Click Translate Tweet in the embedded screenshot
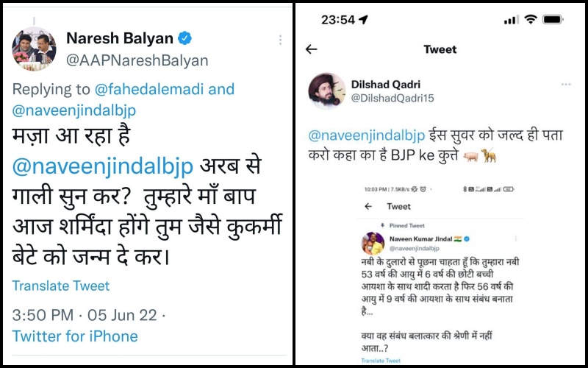The image size is (588, 368). tap(381, 361)
